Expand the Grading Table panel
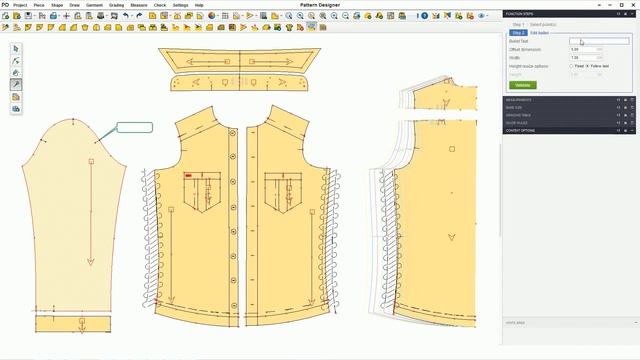This screenshot has width=640, height=360. click(633, 116)
